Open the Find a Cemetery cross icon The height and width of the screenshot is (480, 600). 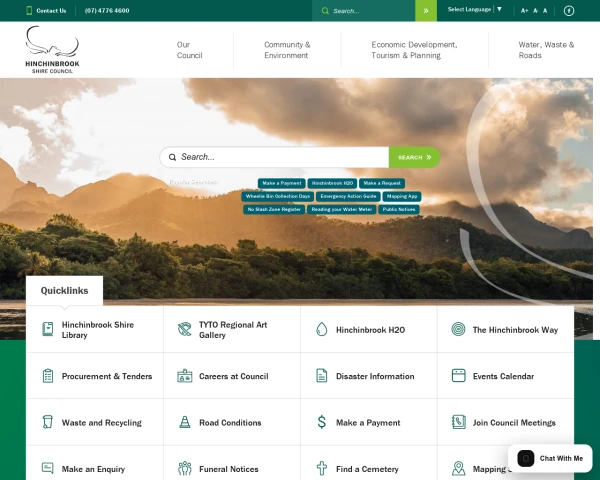321,468
